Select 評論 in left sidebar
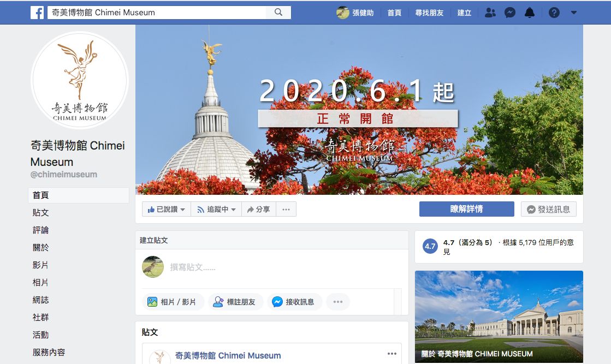 (x=40, y=230)
